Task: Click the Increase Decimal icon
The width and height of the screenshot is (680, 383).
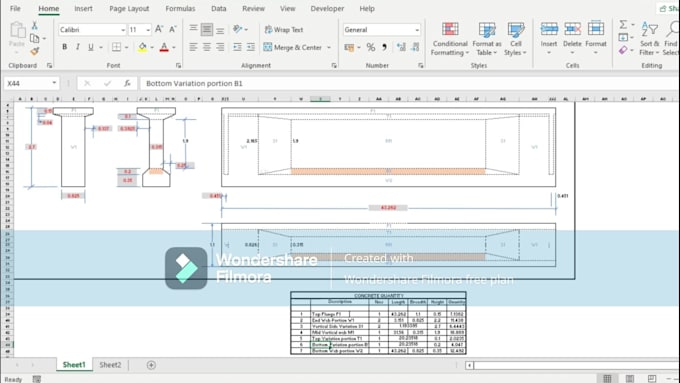Action: pyautogui.click(x=401, y=47)
